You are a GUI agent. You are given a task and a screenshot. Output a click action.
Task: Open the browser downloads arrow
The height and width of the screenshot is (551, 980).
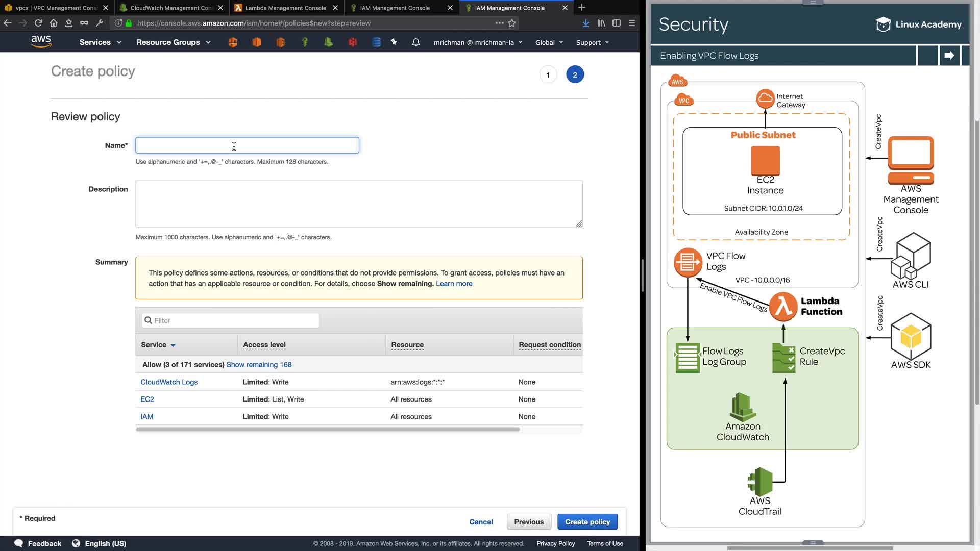tap(586, 23)
